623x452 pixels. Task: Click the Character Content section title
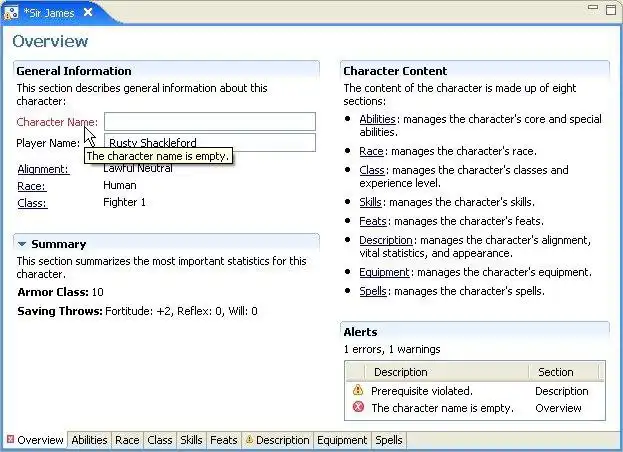coord(395,71)
